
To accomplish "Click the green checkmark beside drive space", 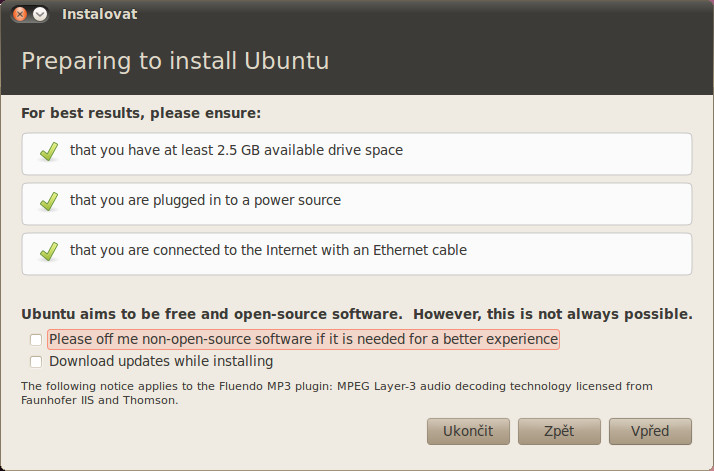I will coord(48,151).
